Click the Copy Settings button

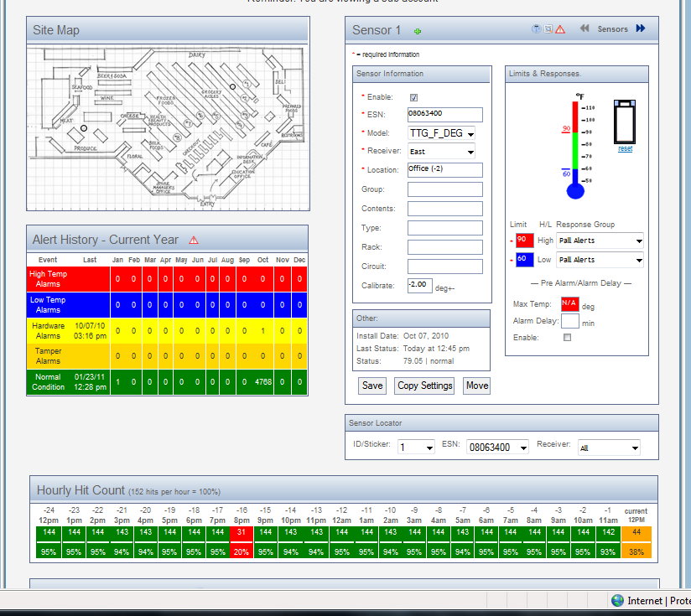424,386
